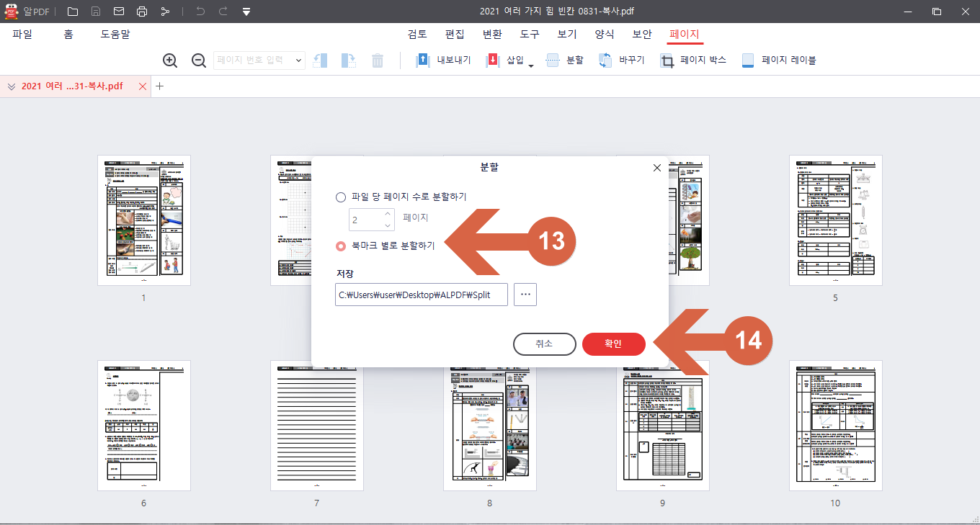
Task: Click the zoom-in magnifier icon
Action: pyautogui.click(x=170, y=60)
